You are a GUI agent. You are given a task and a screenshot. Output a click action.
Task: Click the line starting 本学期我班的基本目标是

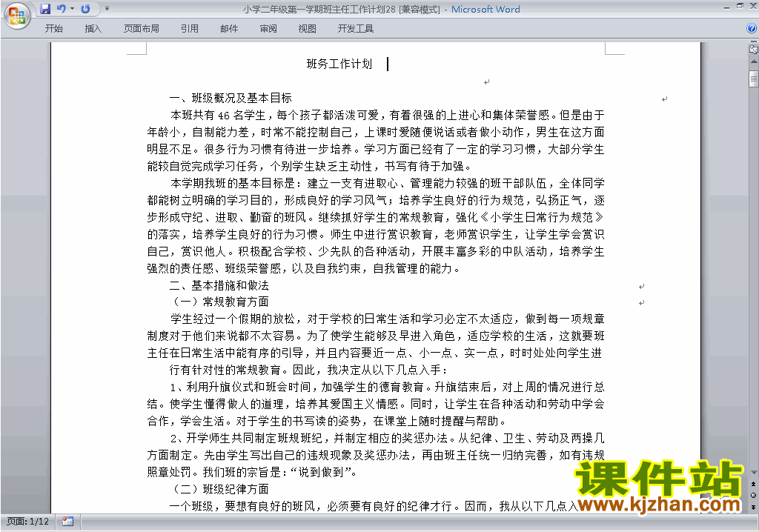pyautogui.click(x=387, y=184)
